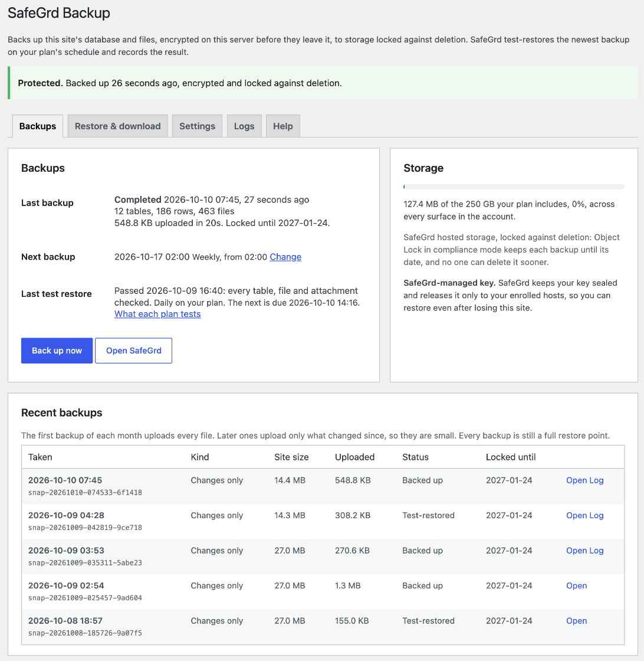Screen dimensions: 644x661
Task: Click Changes only in the 04:28 row
Action: [217, 515]
